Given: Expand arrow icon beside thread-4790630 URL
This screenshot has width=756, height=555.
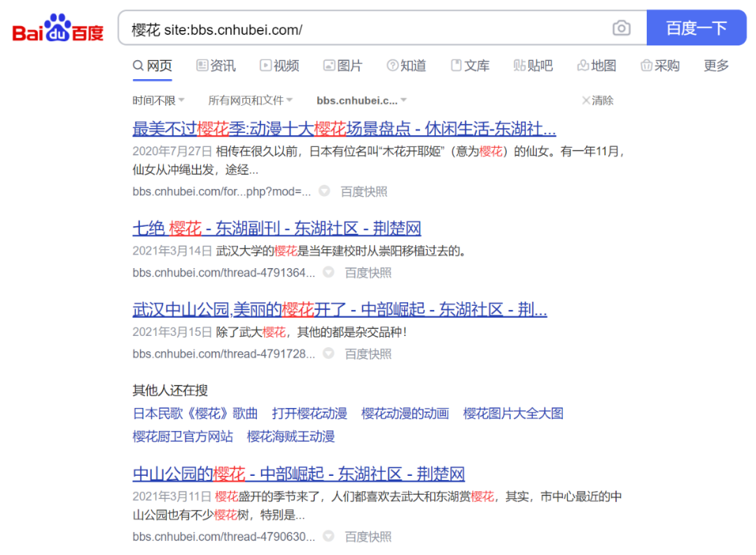Looking at the screenshot, I should click(328, 535).
